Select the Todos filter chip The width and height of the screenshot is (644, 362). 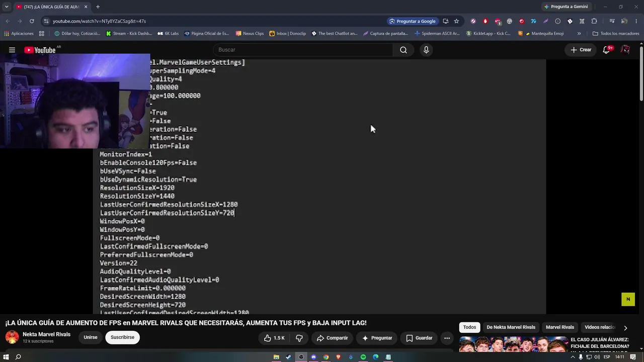coord(469,327)
